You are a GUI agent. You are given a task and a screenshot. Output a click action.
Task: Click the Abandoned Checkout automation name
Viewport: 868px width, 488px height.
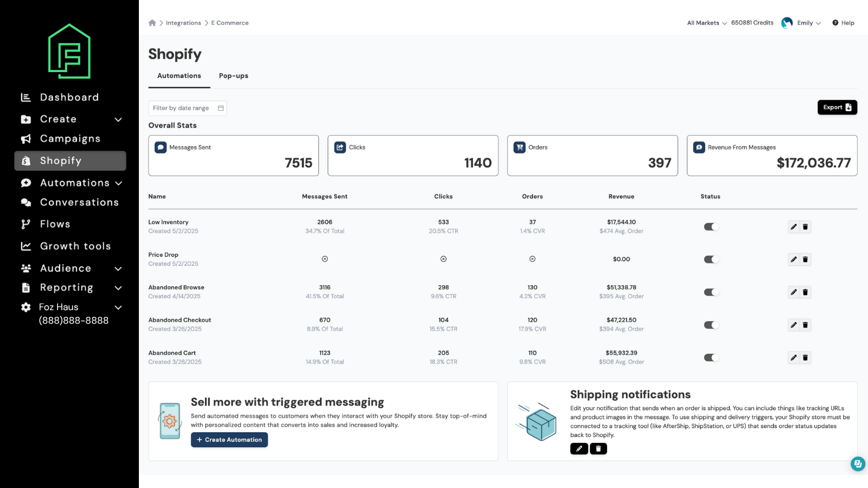pyautogui.click(x=180, y=320)
